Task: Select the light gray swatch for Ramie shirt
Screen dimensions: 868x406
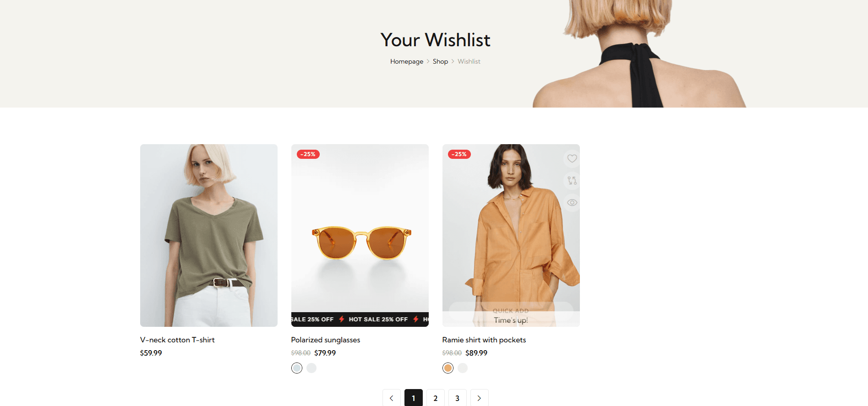Action: click(x=463, y=368)
